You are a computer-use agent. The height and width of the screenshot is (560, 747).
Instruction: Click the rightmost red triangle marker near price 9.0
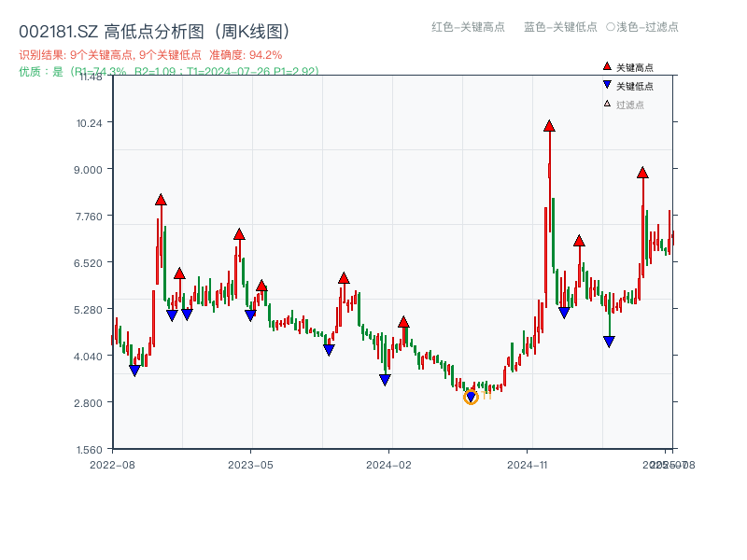coord(644,172)
